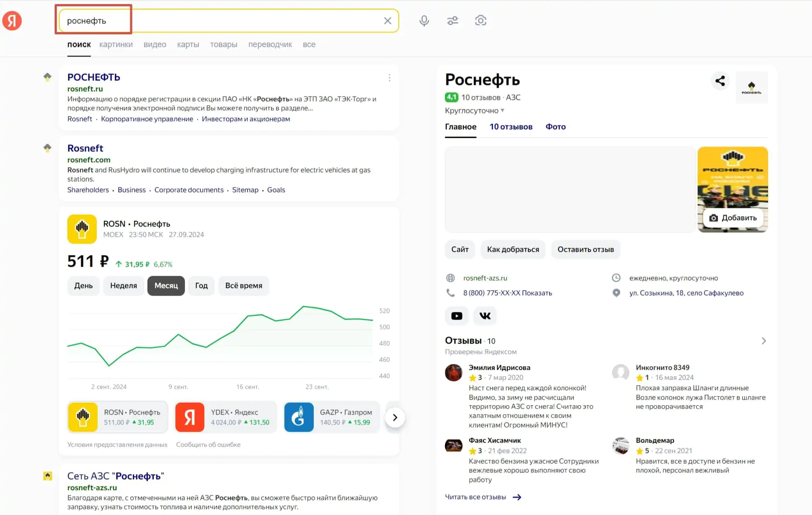812x515 pixels.
Task: Open the Rosneft rosneft.com result title
Action: (x=85, y=148)
